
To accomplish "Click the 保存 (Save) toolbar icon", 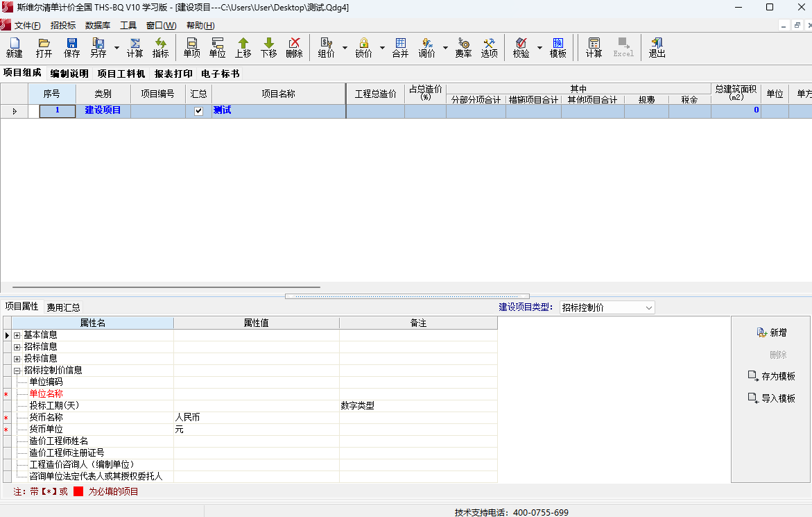I will point(71,47).
